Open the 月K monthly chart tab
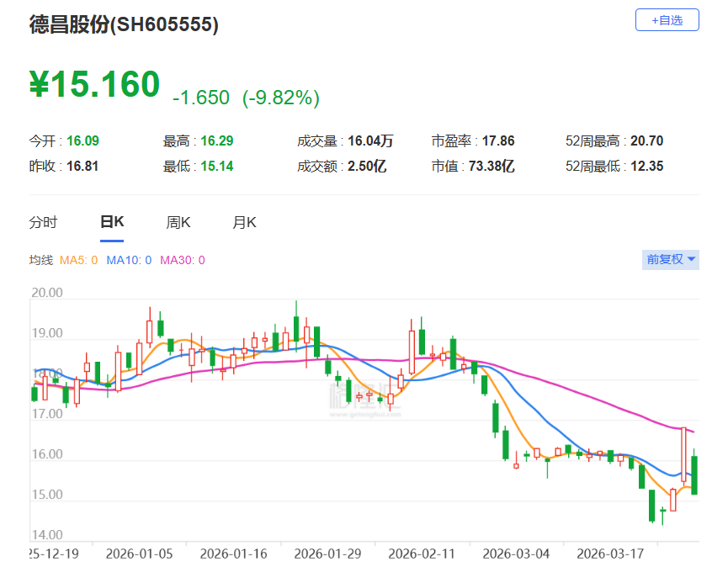Image resolution: width=728 pixels, height=567 pixels. pyautogui.click(x=244, y=223)
